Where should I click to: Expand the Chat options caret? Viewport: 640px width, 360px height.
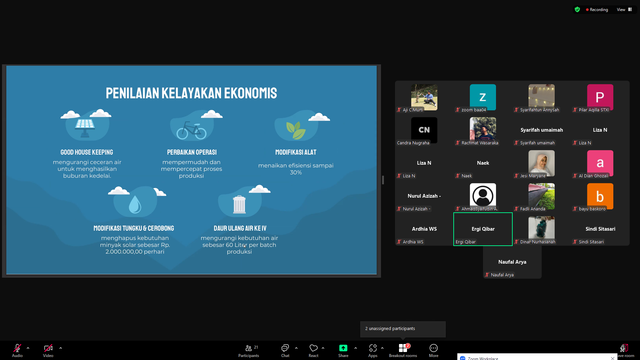[x=296, y=348]
